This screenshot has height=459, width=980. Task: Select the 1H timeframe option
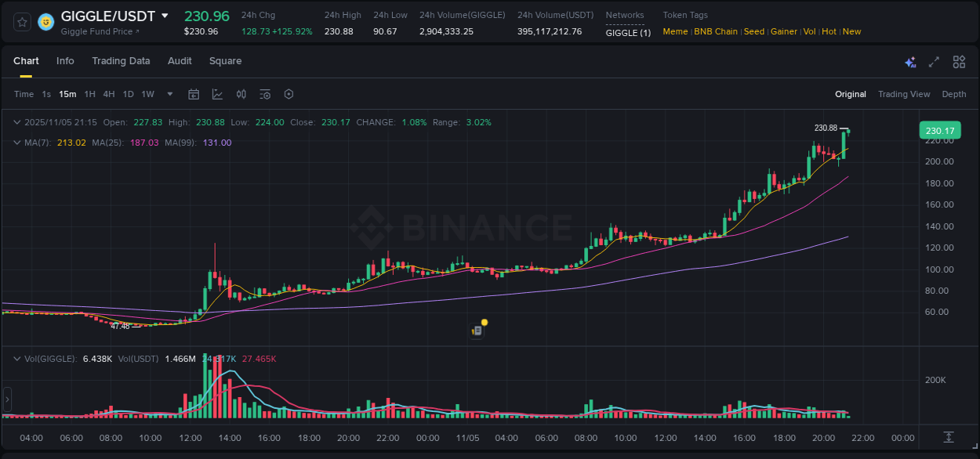click(x=89, y=94)
